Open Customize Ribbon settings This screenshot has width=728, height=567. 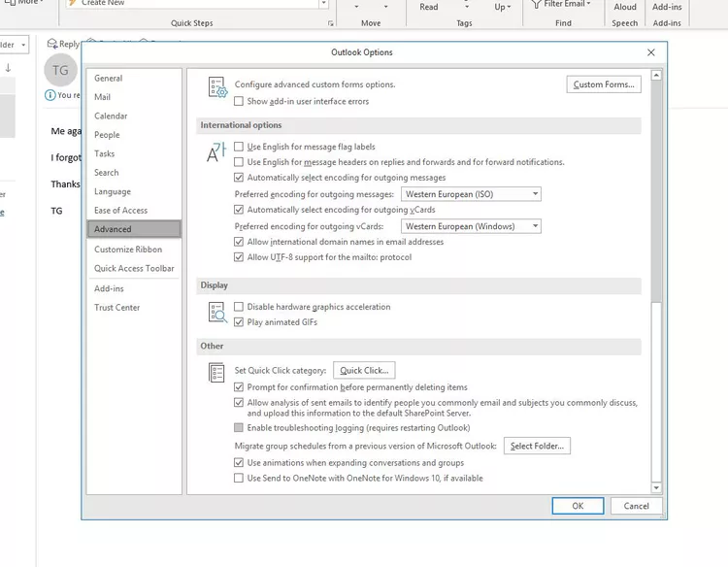(134, 250)
